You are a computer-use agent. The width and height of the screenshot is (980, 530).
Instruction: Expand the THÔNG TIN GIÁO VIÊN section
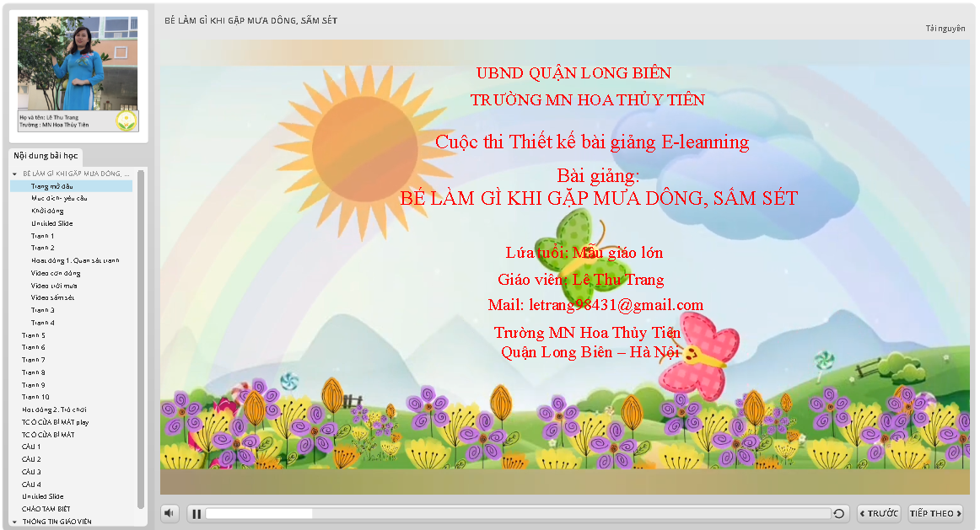(14, 522)
